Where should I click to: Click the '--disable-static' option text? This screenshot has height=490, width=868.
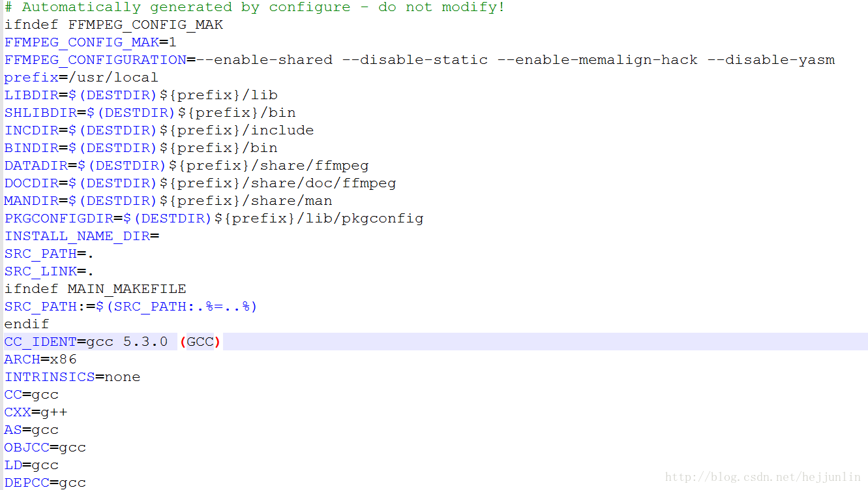point(415,60)
